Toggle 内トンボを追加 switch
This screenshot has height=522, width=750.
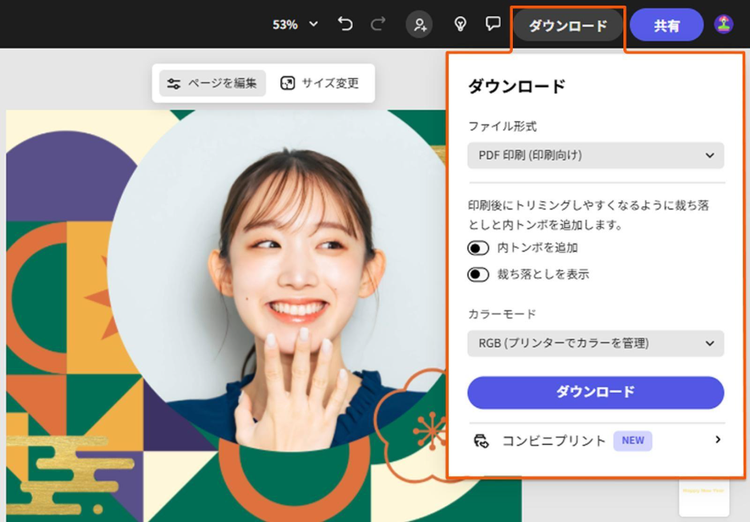478,248
